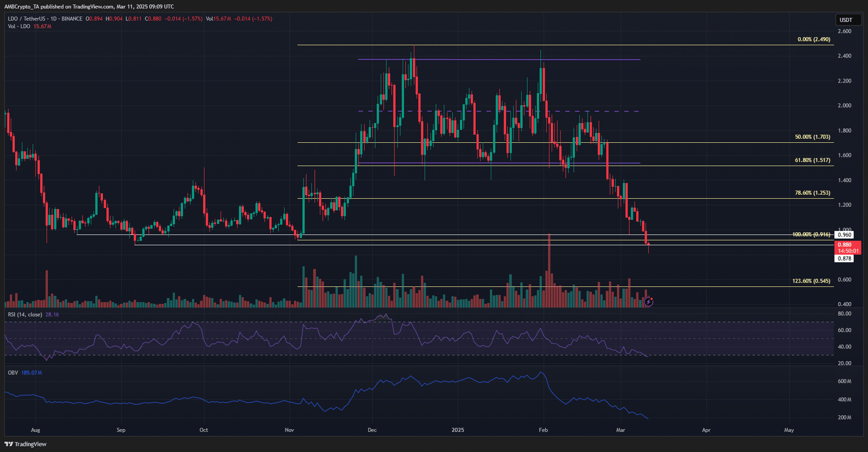Select the RSI (14, close) indicator label
868x452 pixels.
[x=25, y=315]
